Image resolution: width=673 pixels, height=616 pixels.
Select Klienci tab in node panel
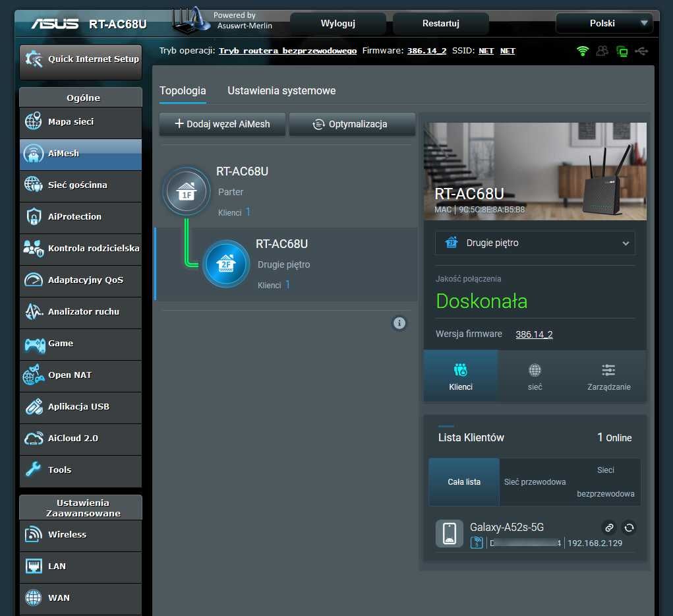[461, 376]
